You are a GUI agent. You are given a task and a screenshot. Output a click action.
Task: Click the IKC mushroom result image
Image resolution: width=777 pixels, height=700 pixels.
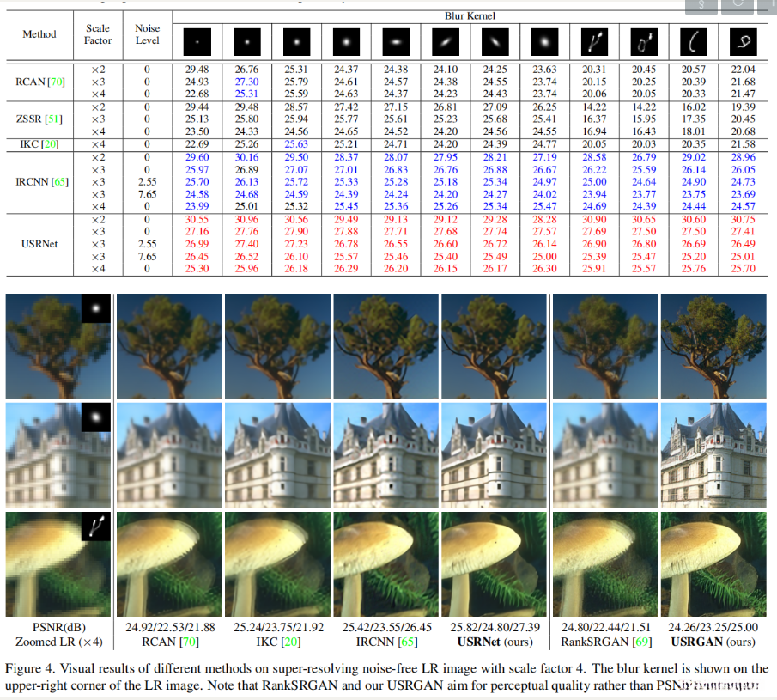coord(277,564)
